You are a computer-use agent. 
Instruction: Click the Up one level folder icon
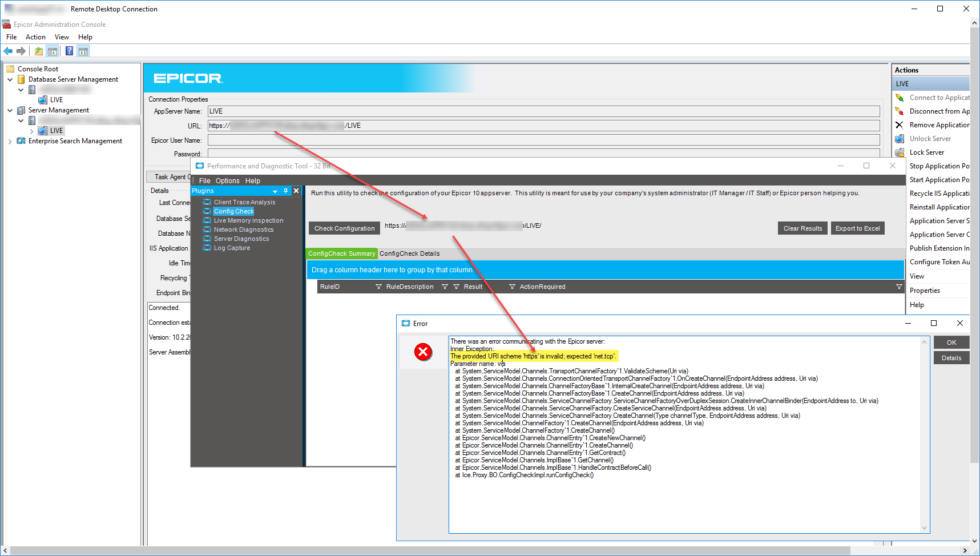click(x=39, y=51)
